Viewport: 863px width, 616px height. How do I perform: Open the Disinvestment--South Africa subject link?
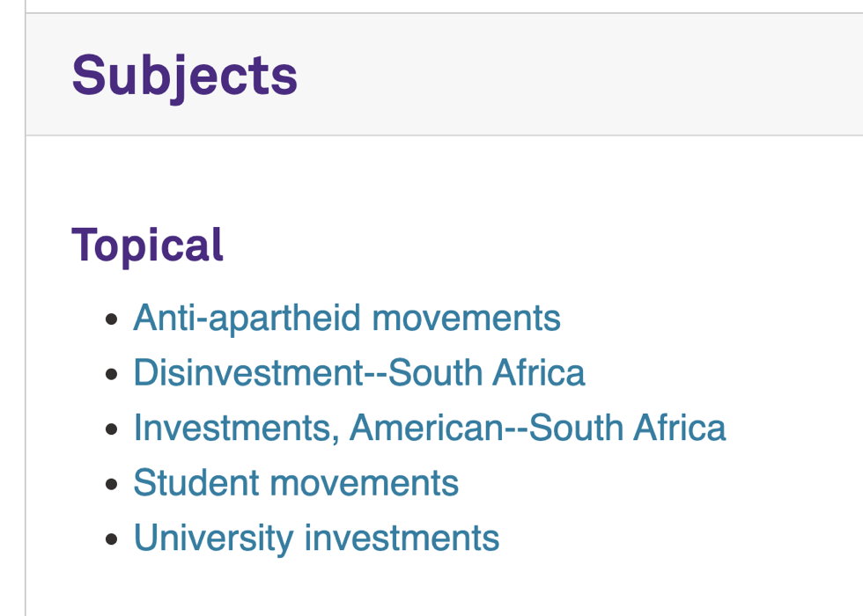tap(358, 373)
